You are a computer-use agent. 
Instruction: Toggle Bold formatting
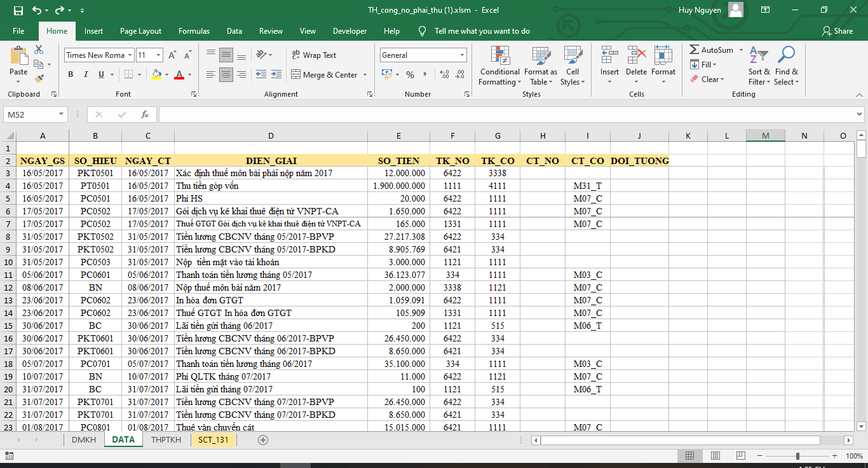pos(71,75)
